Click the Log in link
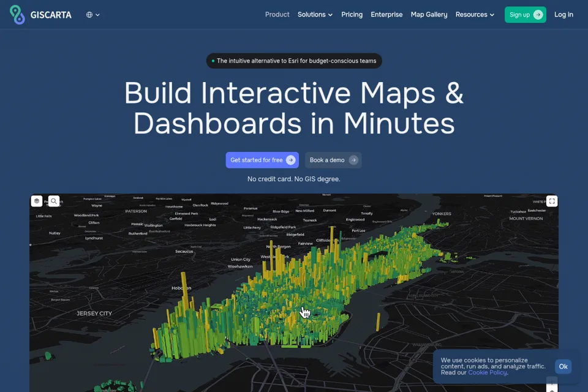The height and width of the screenshot is (392, 588). 563,15
